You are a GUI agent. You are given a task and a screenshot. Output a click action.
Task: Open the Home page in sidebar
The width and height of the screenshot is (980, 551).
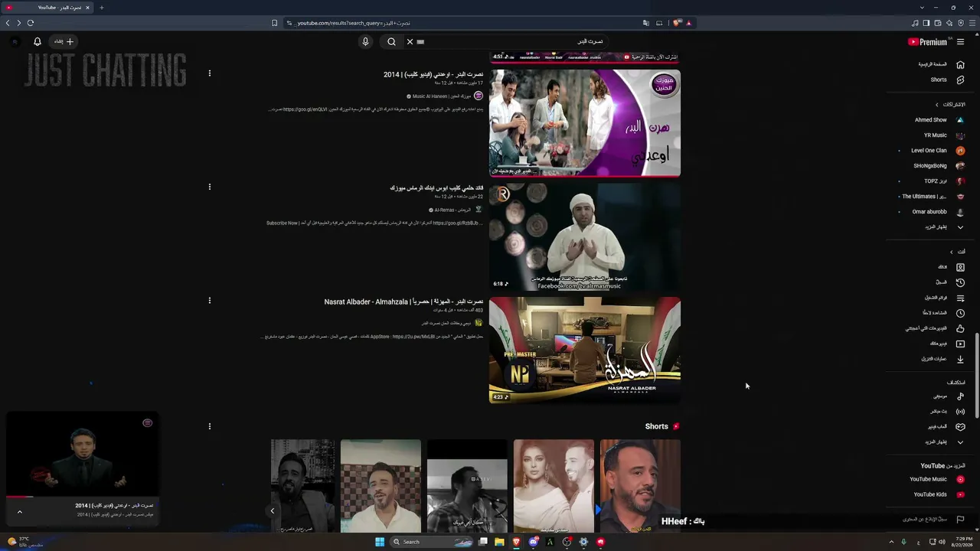point(941,64)
